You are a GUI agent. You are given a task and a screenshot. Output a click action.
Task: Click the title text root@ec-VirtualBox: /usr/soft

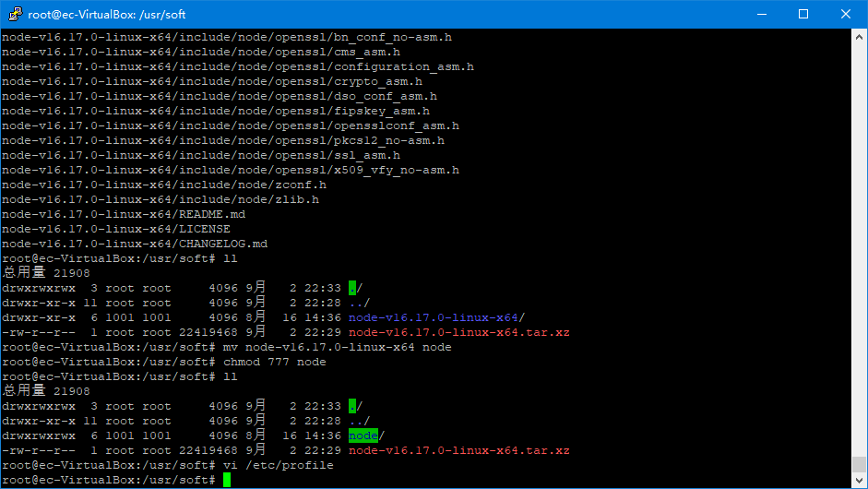tap(107, 15)
